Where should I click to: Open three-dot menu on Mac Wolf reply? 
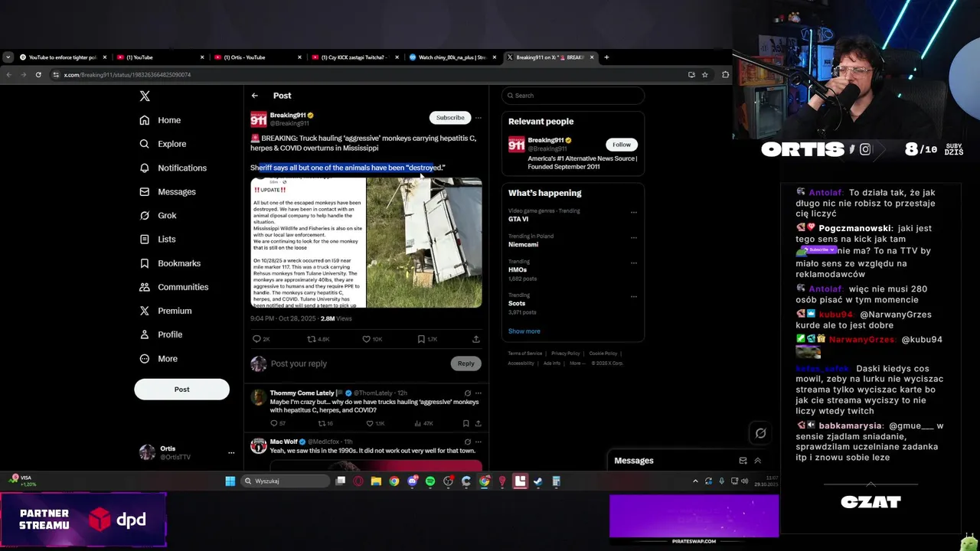tap(478, 442)
